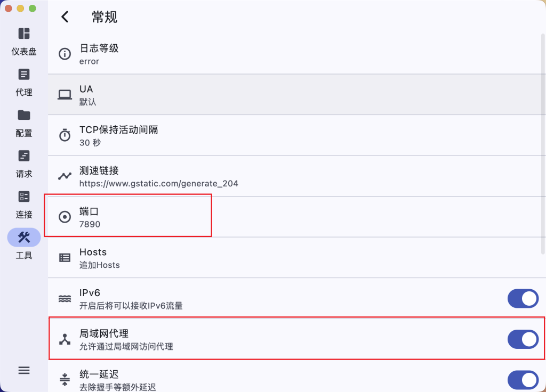Click the hamburger menu icon at sidebar bottom
This screenshot has height=392, width=546.
click(23, 370)
